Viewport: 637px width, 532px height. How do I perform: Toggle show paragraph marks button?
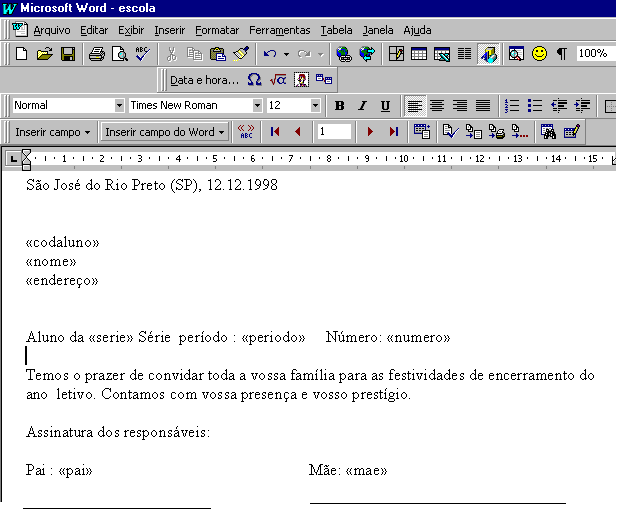point(561,54)
